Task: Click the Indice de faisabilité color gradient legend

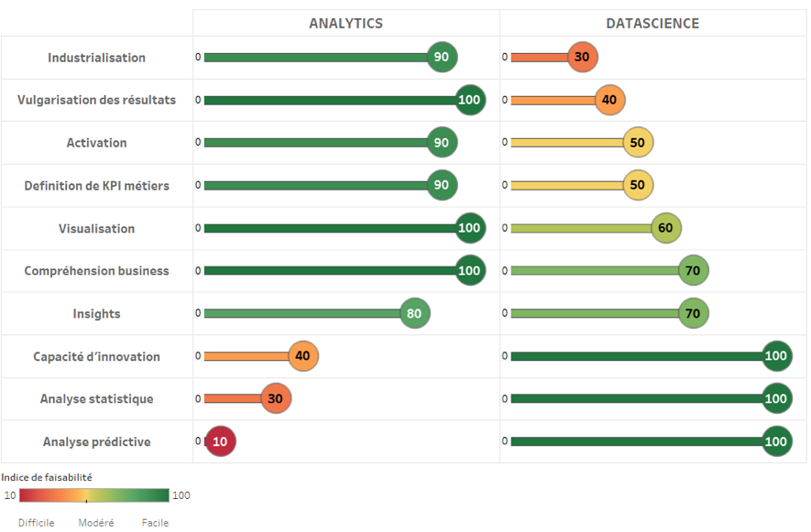Action: [x=94, y=495]
